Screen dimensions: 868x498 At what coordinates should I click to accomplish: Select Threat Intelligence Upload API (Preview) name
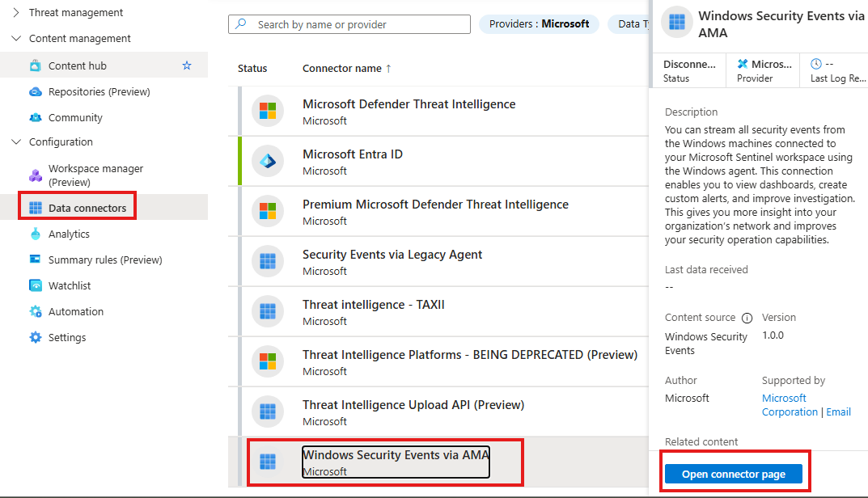[x=413, y=405]
